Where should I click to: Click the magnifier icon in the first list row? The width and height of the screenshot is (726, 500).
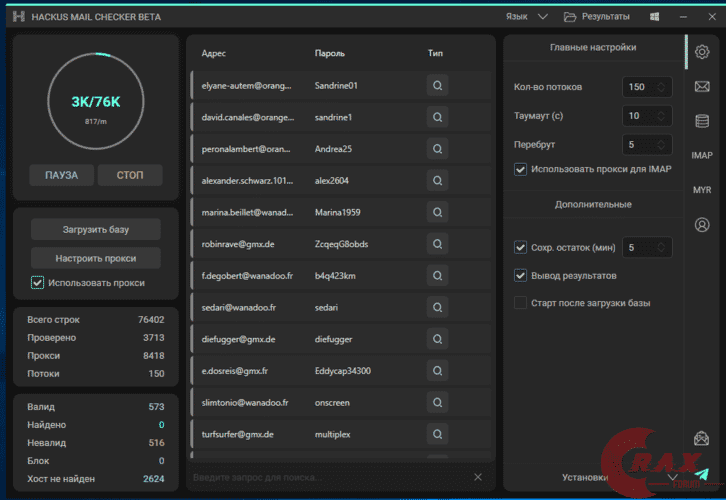pyautogui.click(x=437, y=86)
